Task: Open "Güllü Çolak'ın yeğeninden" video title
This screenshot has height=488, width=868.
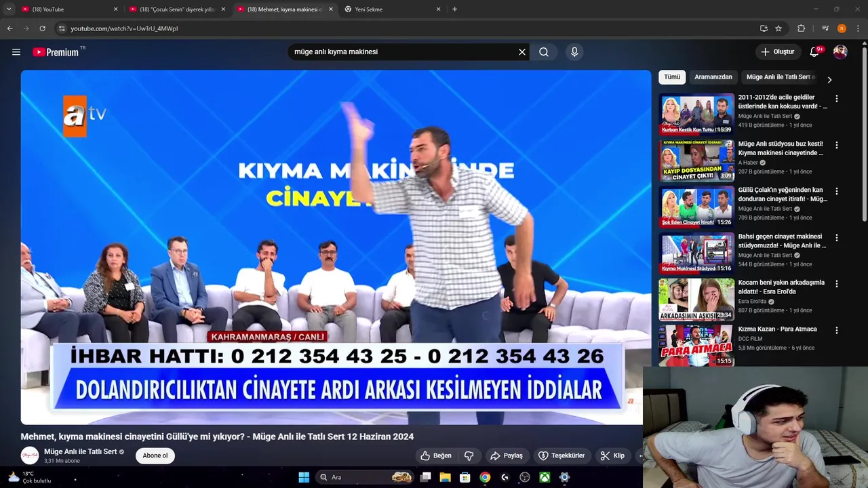Action: (783, 195)
